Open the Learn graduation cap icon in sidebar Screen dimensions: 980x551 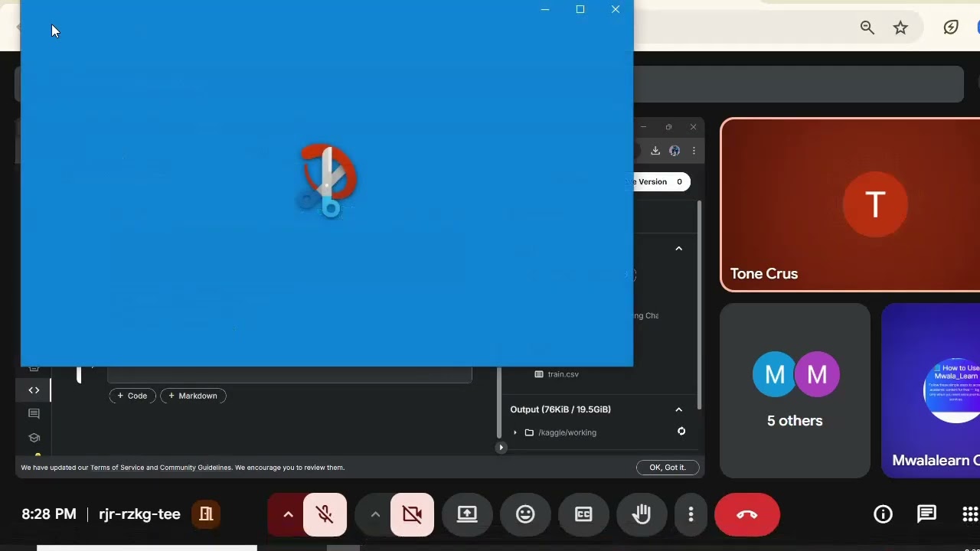(34, 438)
